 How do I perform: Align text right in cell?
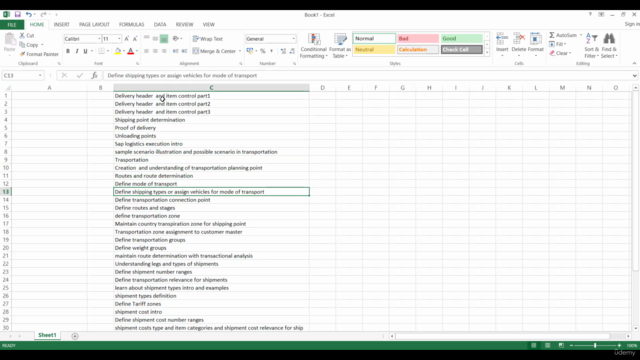[x=164, y=51]
